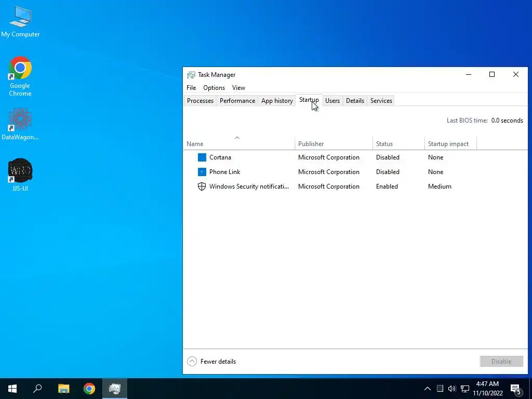Viewport: 532px width, 399px height.
Task: Select the Cortana row name
Action: (x=220, y=157)
